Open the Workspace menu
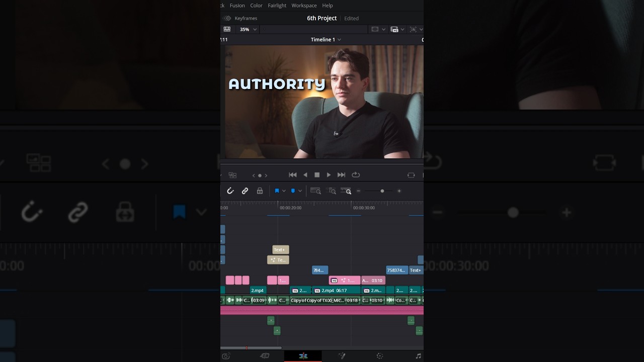644x362 pixels. pyautogui.click(x=304, y=6)
